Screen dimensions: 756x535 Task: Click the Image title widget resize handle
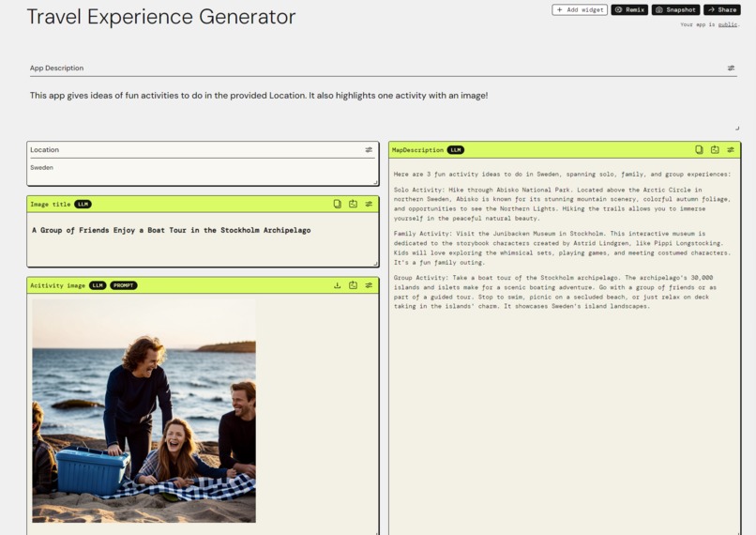(x=375, y=264)
